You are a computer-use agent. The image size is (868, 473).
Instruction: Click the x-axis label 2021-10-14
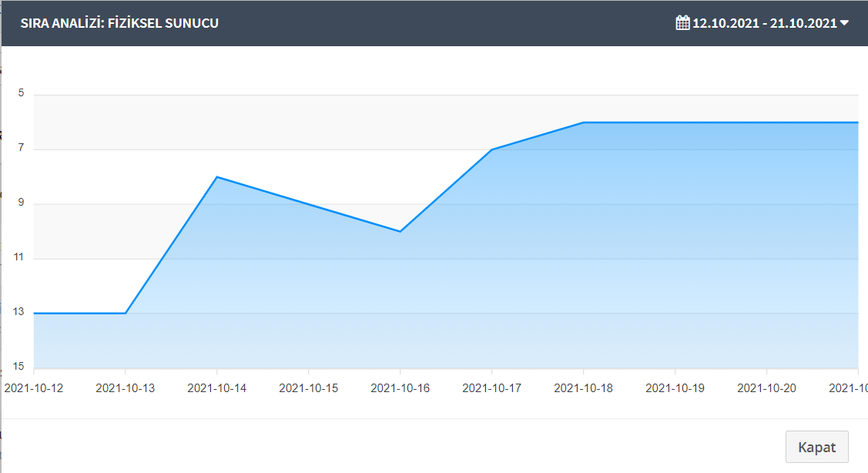click(217, 388)
